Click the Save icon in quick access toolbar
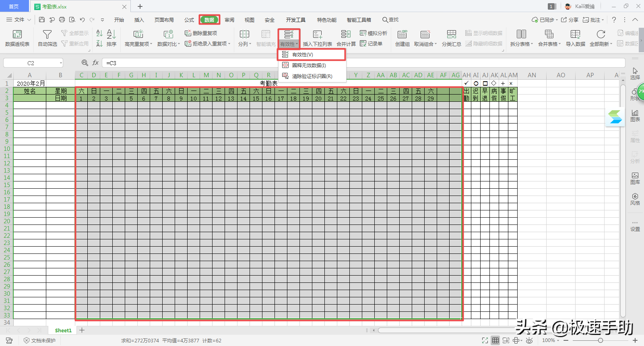 tap(42, 20)
